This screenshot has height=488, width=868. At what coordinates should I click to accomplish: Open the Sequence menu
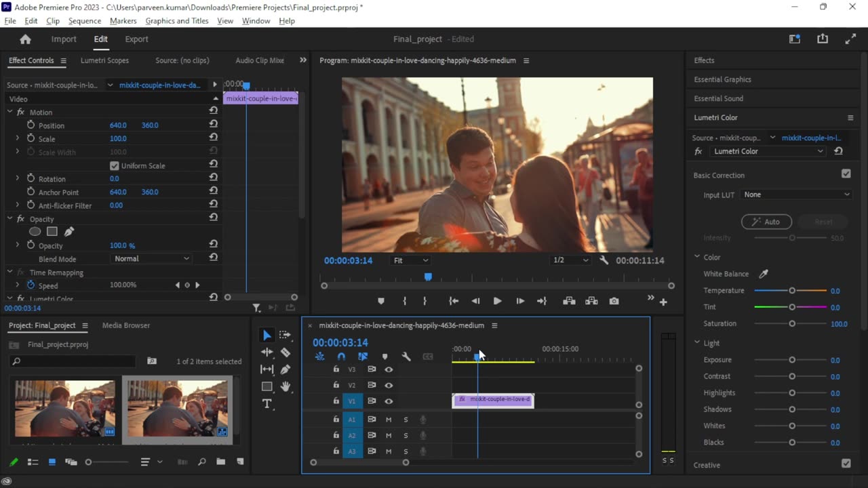(x=85, y=21)
